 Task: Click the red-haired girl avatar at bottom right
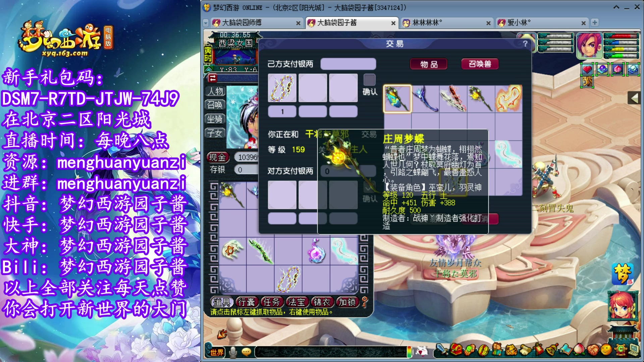click(622, 305)
